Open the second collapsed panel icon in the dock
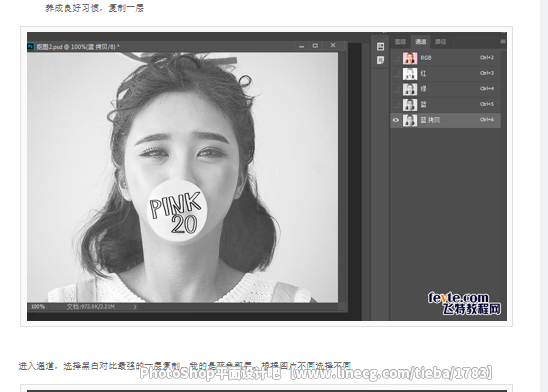 coord(380,60)
